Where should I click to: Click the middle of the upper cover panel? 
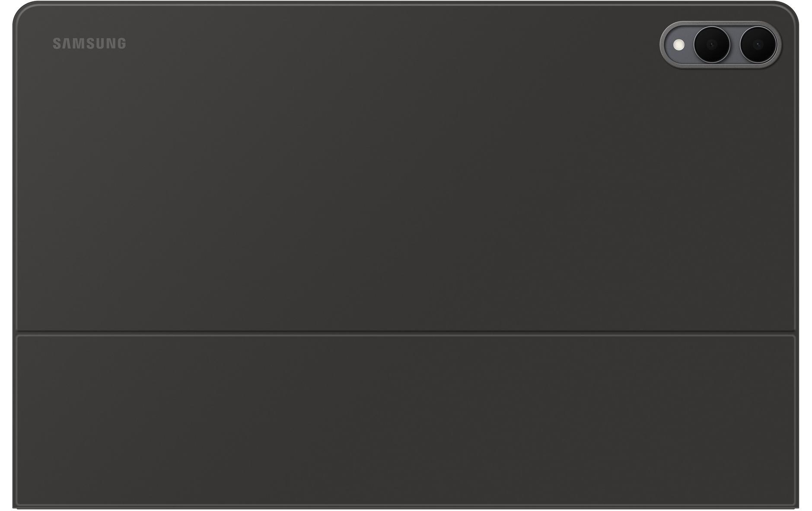click(x=405, y=168)
